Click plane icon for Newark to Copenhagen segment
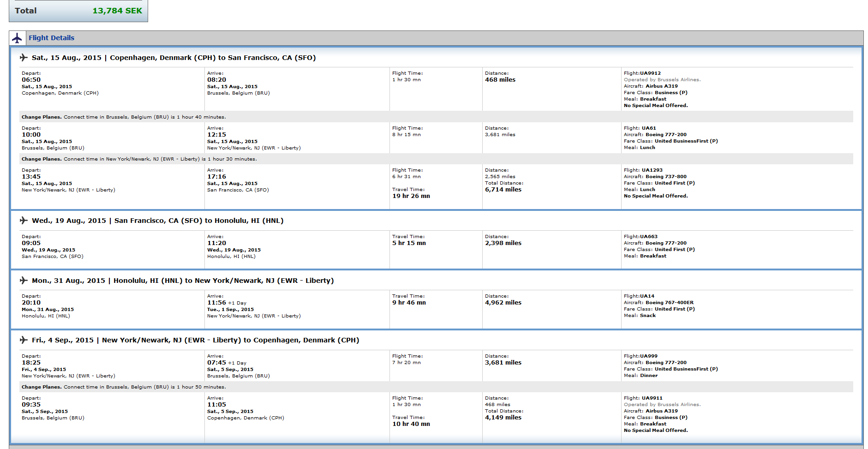868x449 pixels. click(x=24, y=340)
